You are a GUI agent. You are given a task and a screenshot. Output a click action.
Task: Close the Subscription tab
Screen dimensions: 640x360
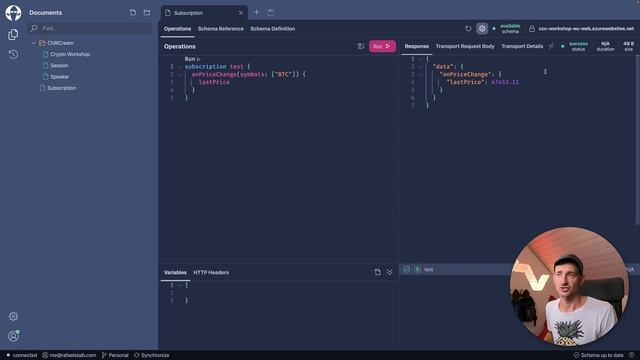(x=241, y=13)
